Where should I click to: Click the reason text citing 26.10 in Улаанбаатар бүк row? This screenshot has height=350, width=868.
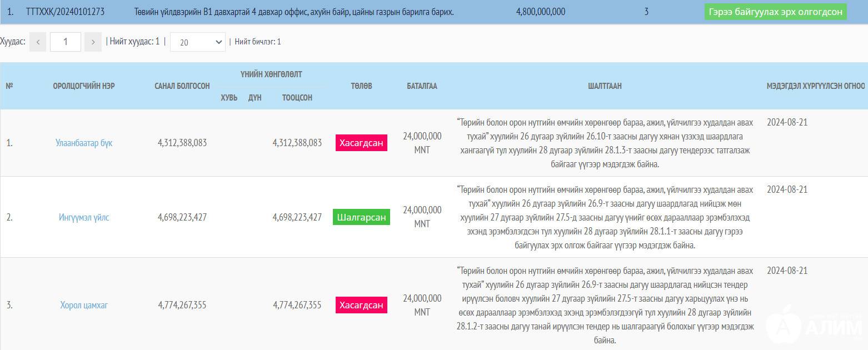coord(605,143)
